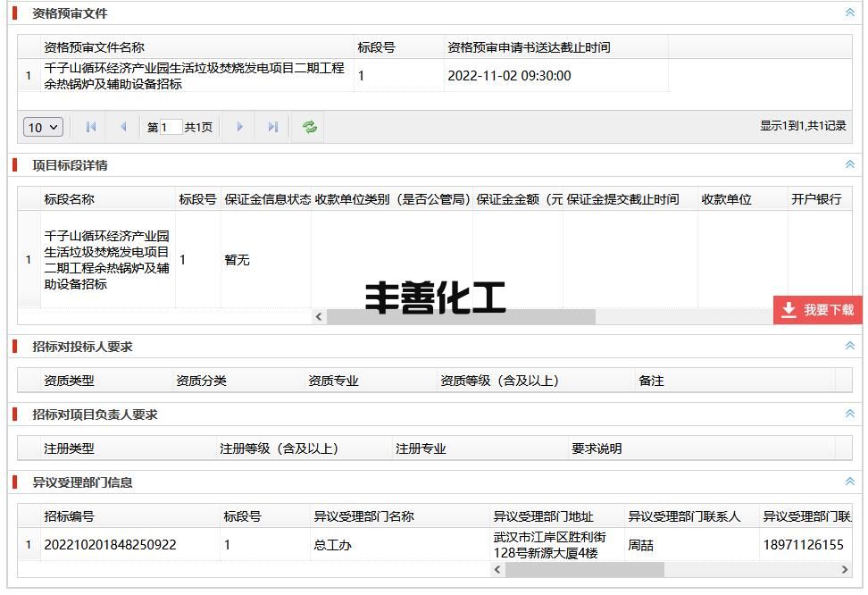The image size is (868, 595).
Task: Click right arrow of 异议受理部门 scrollbar
Action: (845, 569)
